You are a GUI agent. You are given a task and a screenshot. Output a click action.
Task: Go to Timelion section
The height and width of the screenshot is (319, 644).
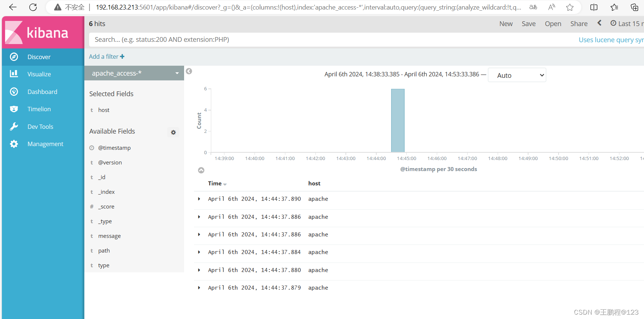pos(39,109)
